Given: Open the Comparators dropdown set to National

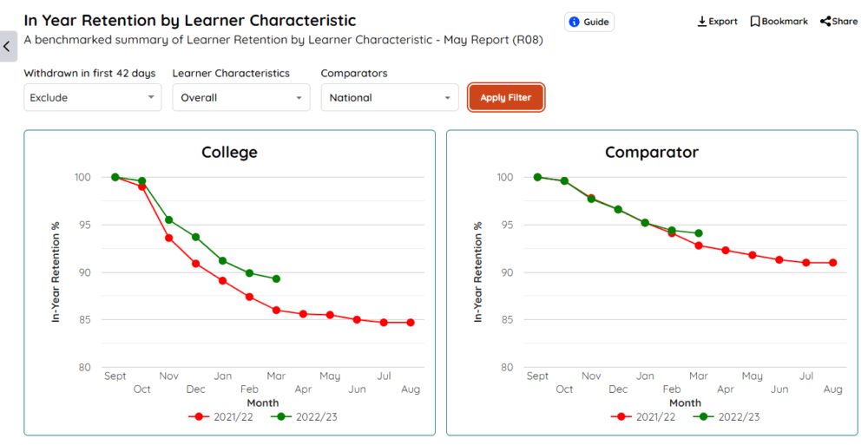Looking at the screenshot, I should (x=390, y=98).
